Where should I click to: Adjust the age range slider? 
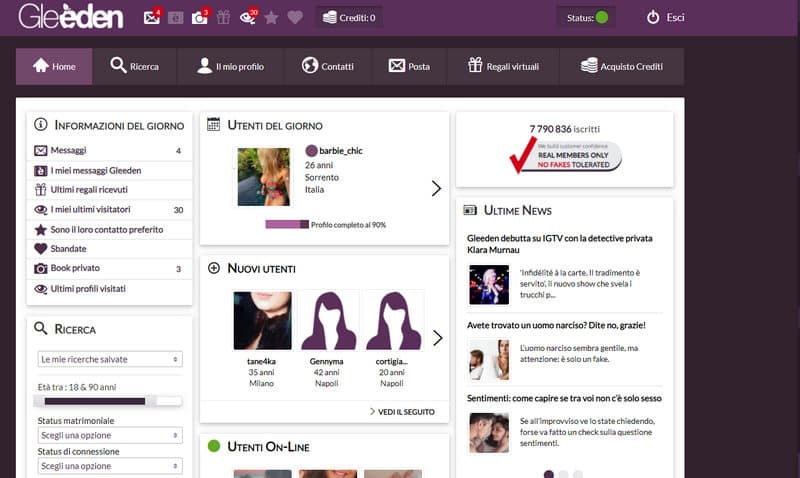pos(109,401)
